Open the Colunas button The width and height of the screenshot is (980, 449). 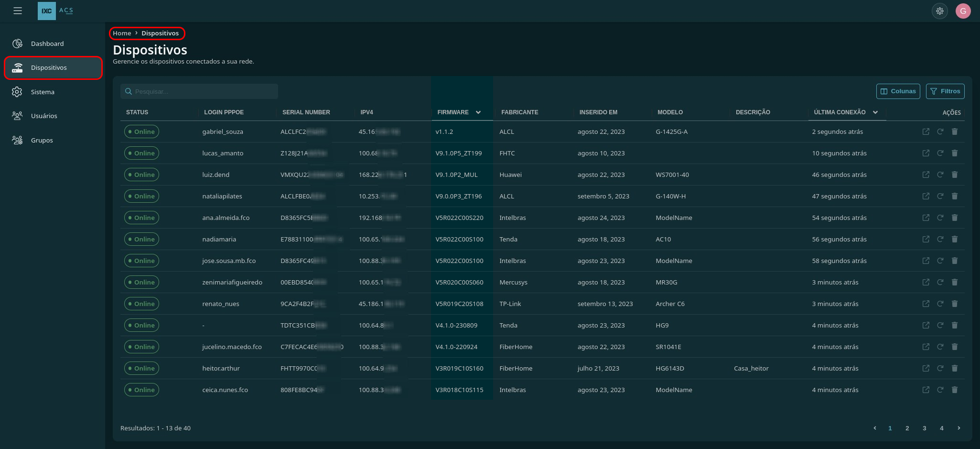tap(898, 91)
